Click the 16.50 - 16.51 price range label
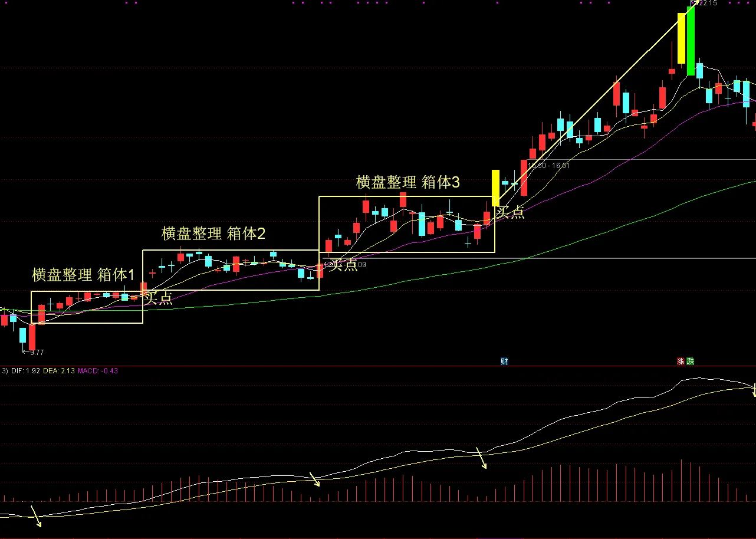Screen dimensions: 756x539 (548, 166)
